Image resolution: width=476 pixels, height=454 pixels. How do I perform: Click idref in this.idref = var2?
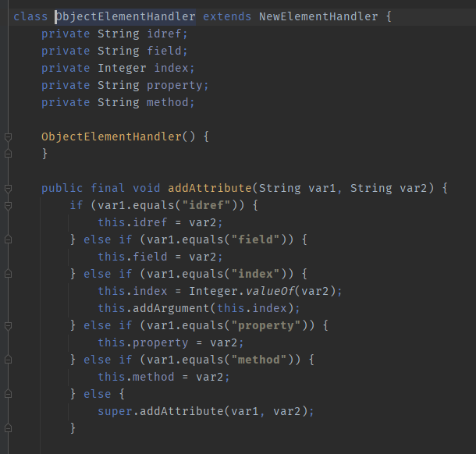(x=150, y=222)
